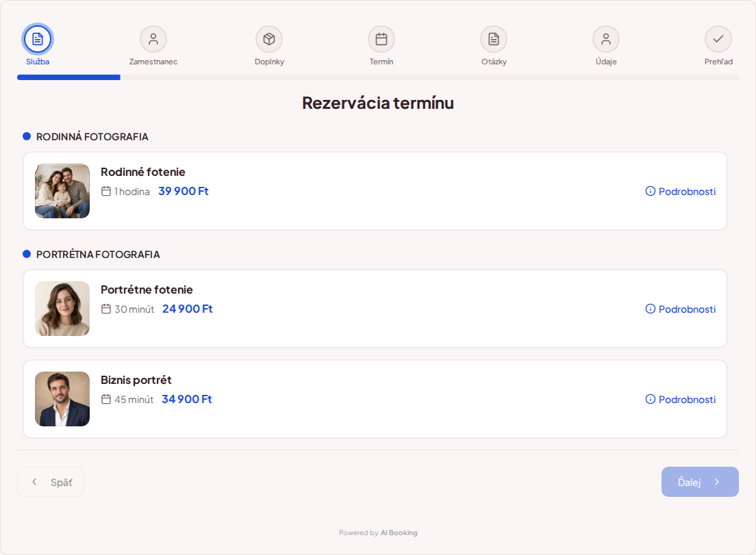Image resolution: width=756 pixels, height=555 pixels.
Task: Click the PORTRÉTNA FOTOGRAFIA category heading
Action: (98, 255)
